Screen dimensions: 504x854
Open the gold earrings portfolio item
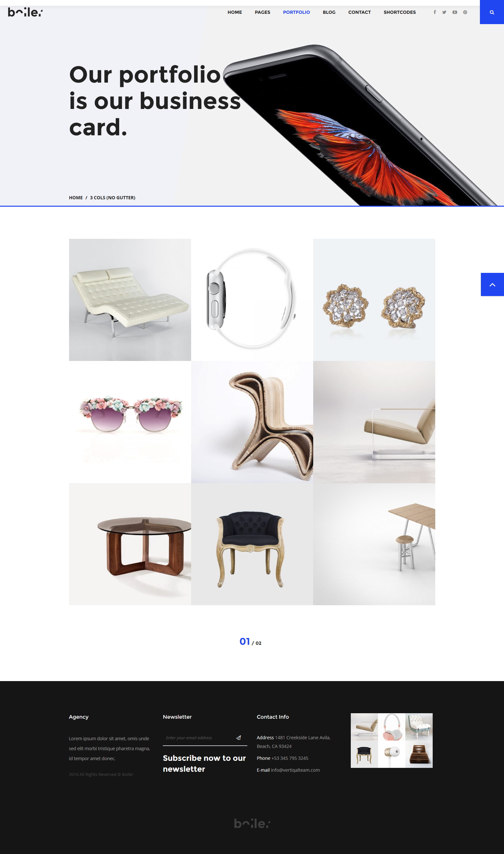point(374,300)
